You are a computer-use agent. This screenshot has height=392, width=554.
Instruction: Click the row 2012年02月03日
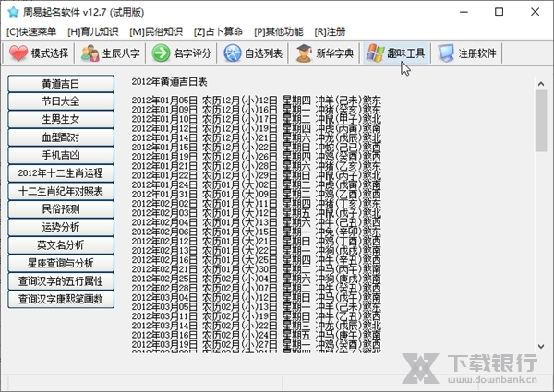pyautogui.click(x=257, y=213)
